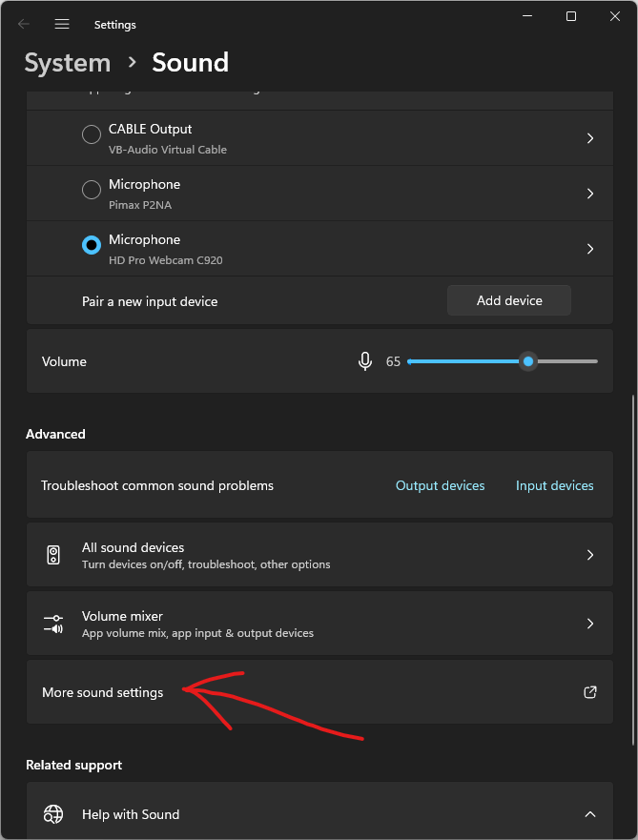Screen dimensions: 638x840
Task: Click the Volume mixer icon
Action: point(53,624)
